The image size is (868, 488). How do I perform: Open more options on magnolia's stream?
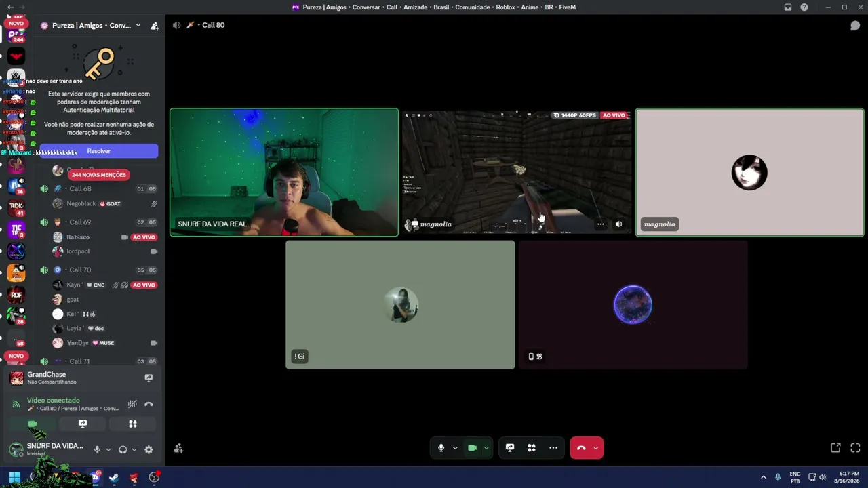[601, 224]
